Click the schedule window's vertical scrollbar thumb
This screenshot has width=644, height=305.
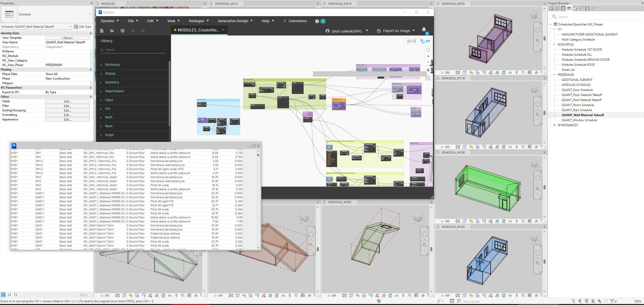(x=258, y=155)
